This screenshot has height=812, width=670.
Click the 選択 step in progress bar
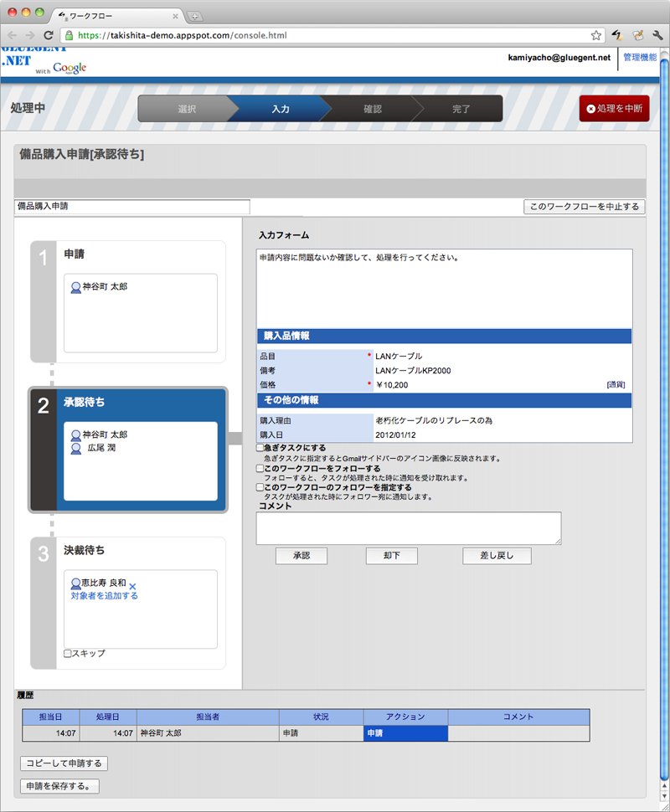[187, 109]
